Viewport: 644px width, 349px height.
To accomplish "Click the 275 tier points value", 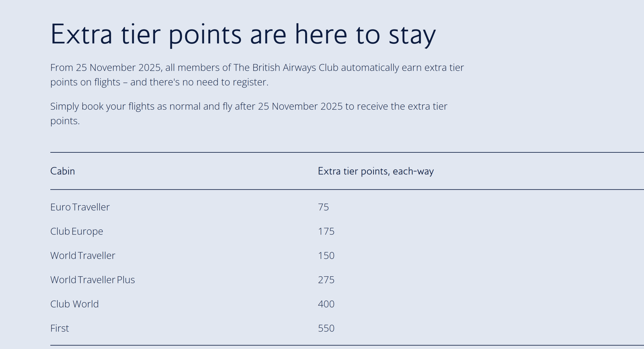I will coord(326,280).
